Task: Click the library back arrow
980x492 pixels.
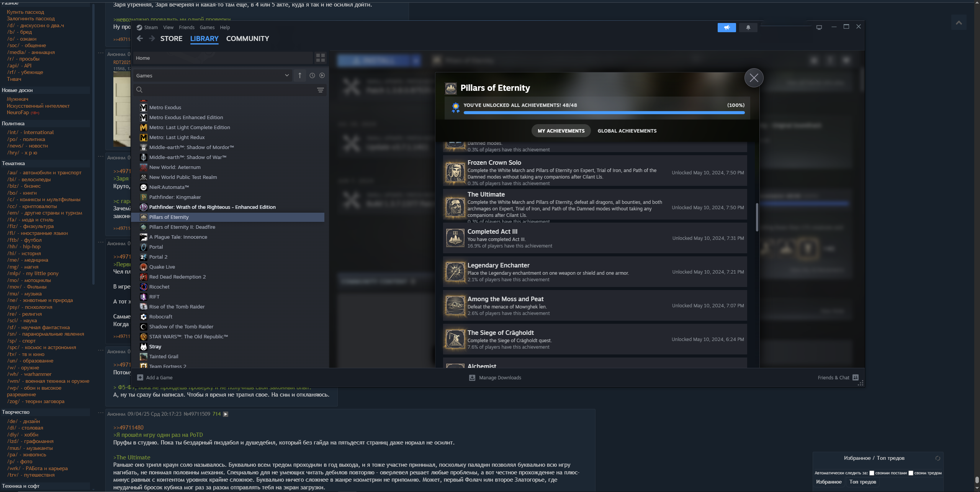Action: (x=140, y=38)
